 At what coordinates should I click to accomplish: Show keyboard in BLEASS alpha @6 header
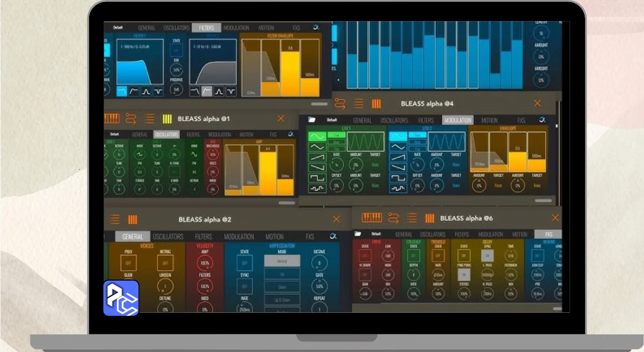pos(372,218)
